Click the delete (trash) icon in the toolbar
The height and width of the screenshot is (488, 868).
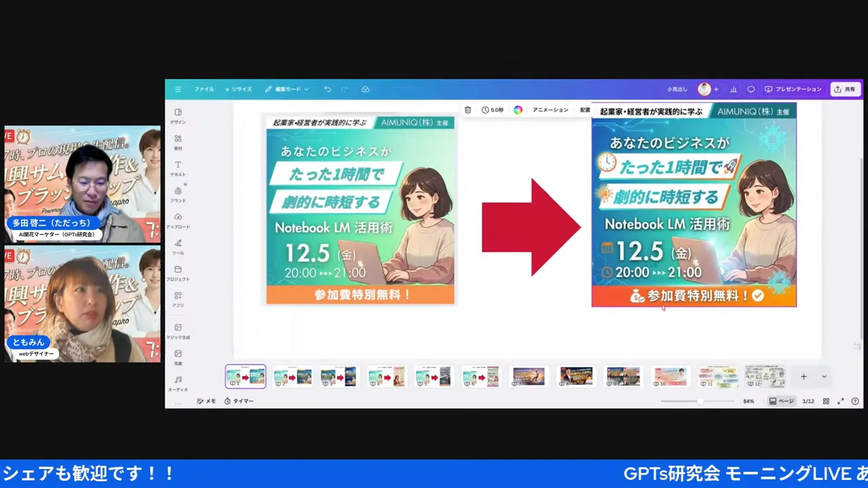467,109
